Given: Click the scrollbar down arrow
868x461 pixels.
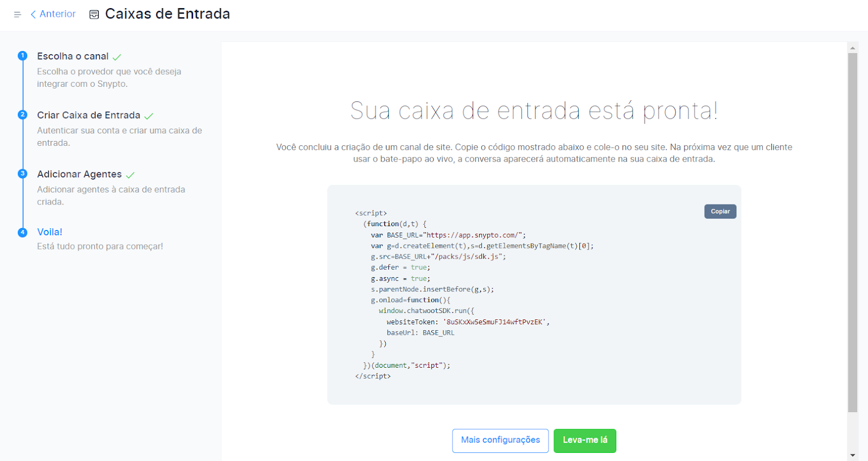Looking at the screenshot, I should (x=853, y=455).
